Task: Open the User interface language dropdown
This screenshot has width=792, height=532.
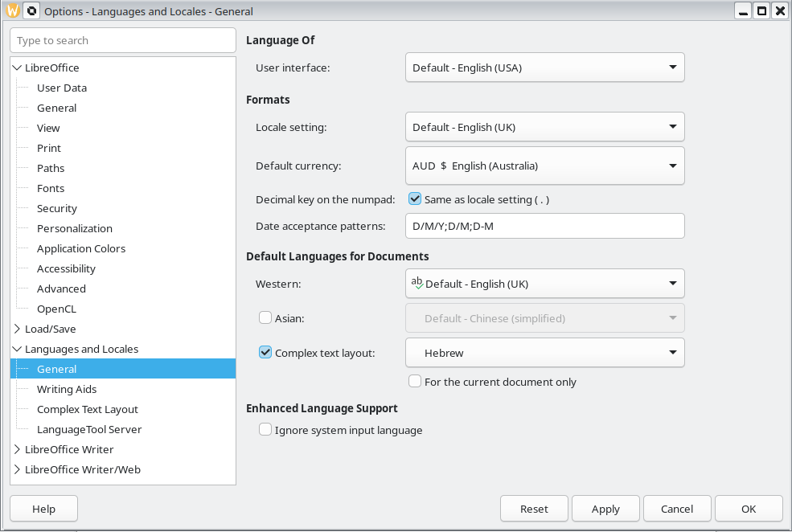Action: pyautogui.click(x=544, y=68)
